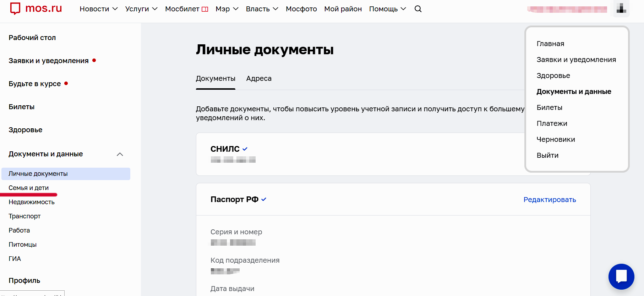Open Мосбилет ticket link
The height and width of the screenshot is (296, 644).
(x=186, y=9)
